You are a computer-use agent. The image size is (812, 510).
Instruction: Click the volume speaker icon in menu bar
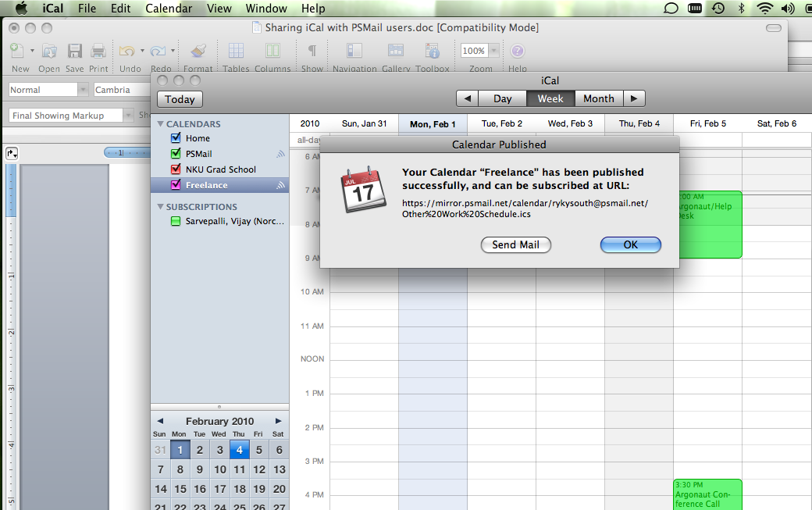click(x=788, y=9)
